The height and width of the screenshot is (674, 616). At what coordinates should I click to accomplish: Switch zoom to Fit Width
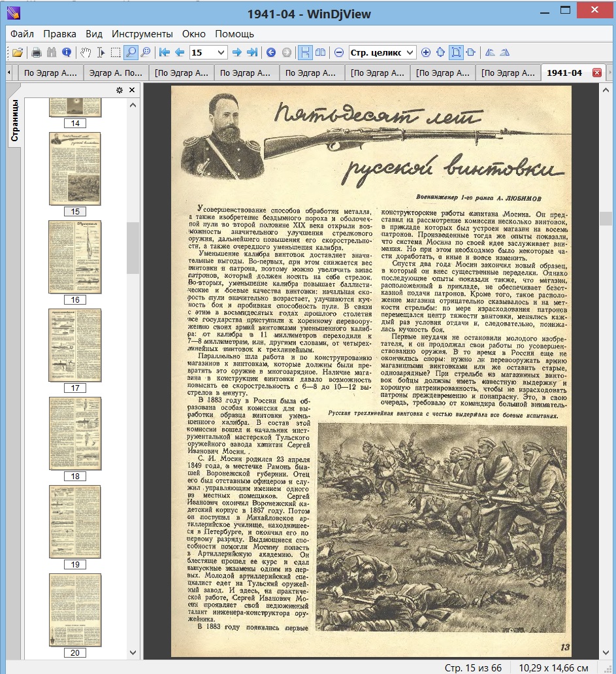(471, 52)
